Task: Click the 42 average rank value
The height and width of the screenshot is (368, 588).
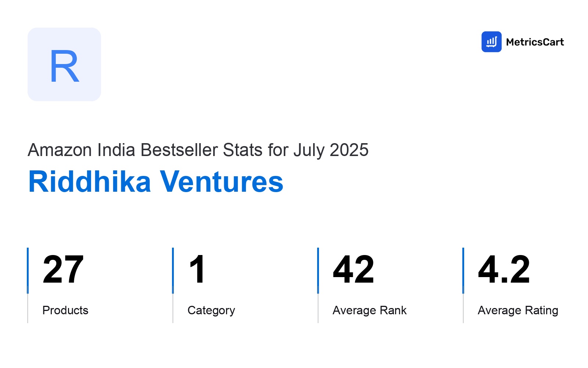Action: pyautogui.click(x=354, y=270)
